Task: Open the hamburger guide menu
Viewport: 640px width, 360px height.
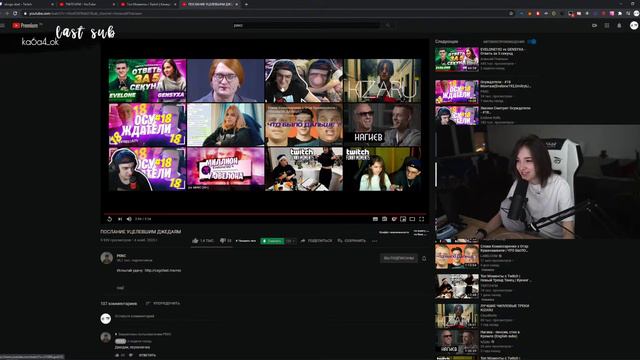Action: [2, 25]
